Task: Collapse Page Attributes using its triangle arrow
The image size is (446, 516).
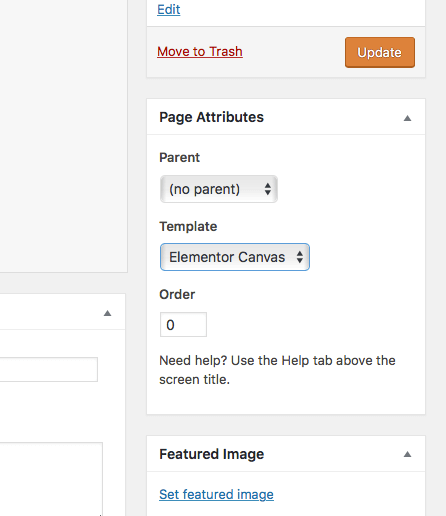Action: (x=407, y=118)
